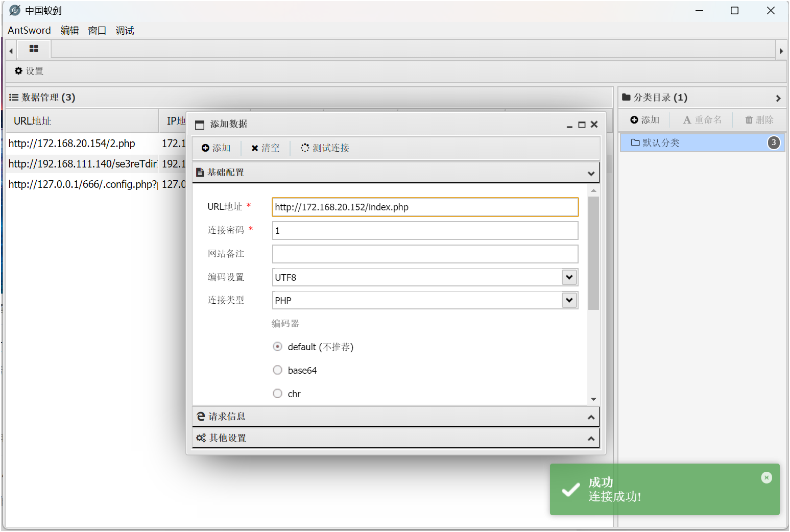Click 重命名 in category panel

click(x=702, y=120)
